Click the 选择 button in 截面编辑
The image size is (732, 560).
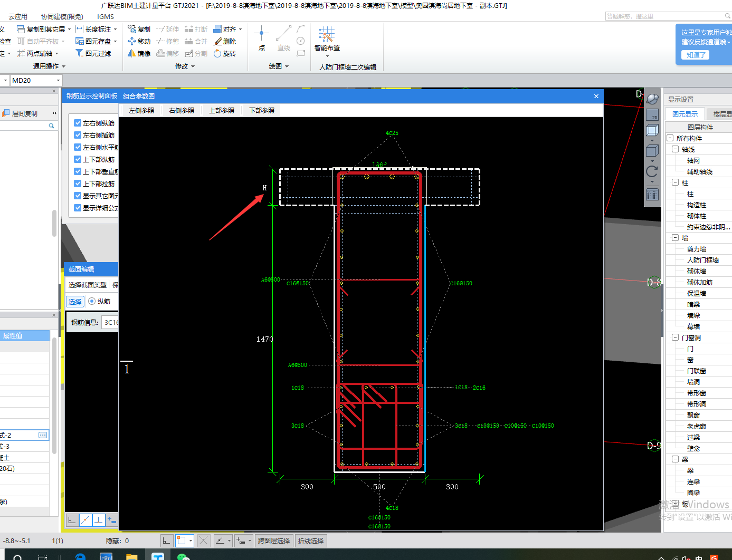(x=75, y=302)
